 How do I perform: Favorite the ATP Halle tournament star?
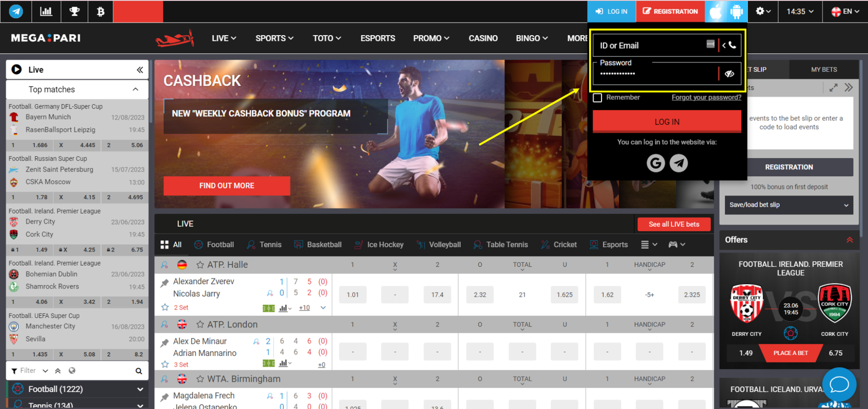click(200, 265)
